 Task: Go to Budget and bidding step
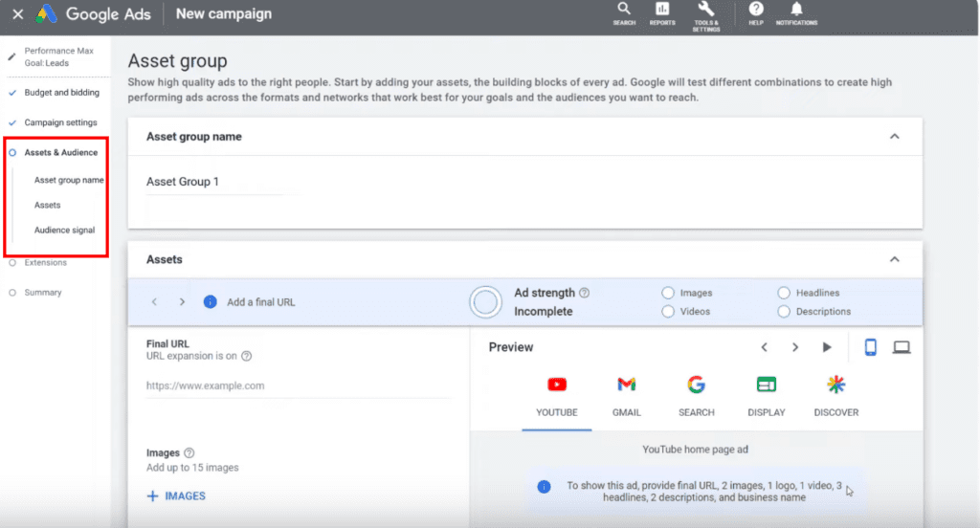click(x=61, y=93)
